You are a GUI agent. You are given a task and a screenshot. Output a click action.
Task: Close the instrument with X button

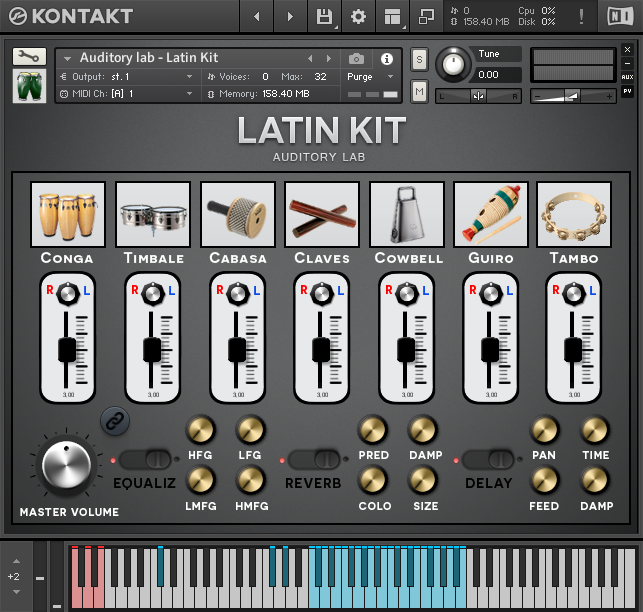coord(627,50)
